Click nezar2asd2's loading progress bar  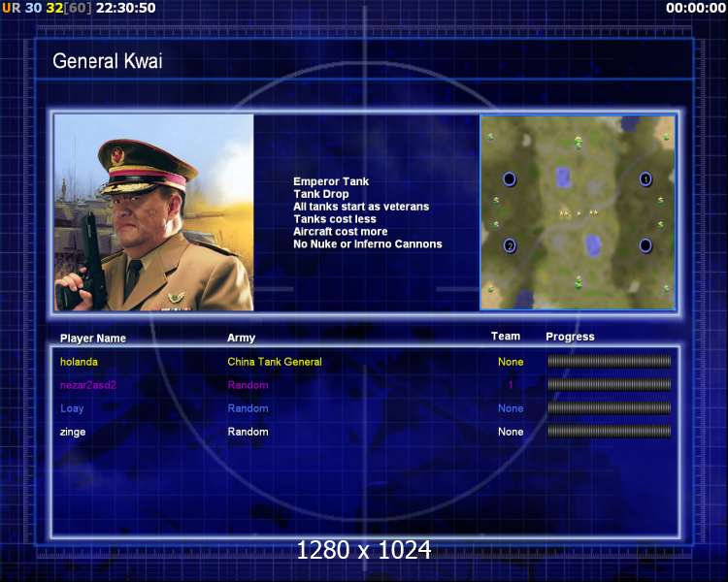(610, 385)
